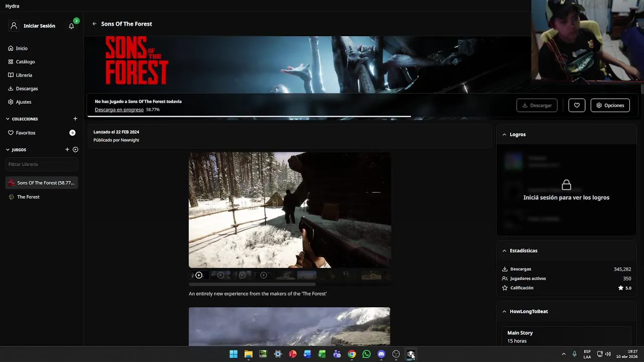Show hidden tray icons chevron
Screen dimensions: 644x362
563,354
